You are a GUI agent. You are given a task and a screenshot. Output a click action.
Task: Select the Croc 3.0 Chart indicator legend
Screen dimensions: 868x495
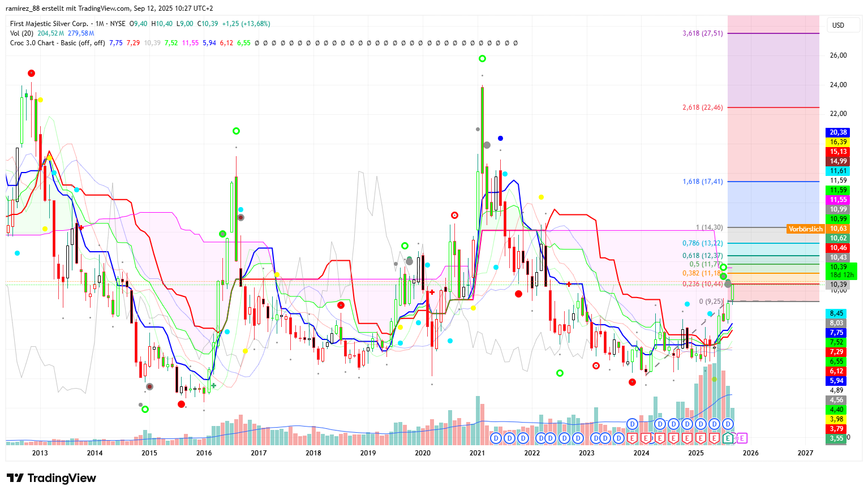point(57,43)
